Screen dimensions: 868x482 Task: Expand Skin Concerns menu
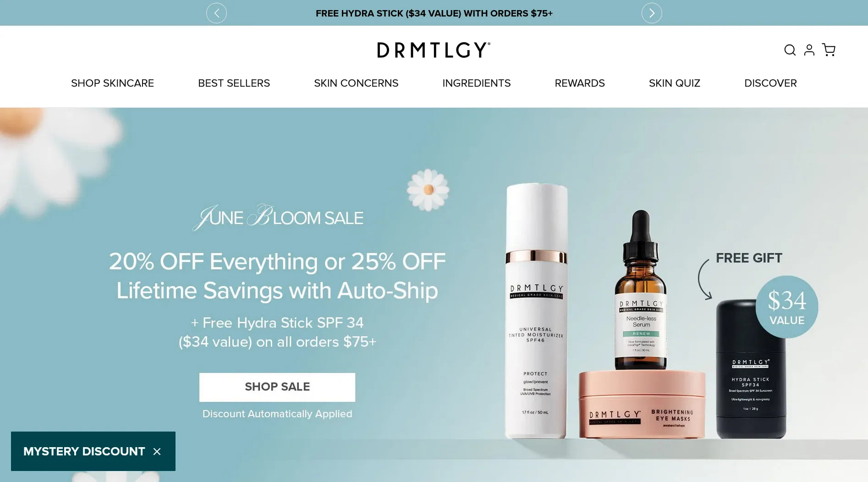coord(356,83)
